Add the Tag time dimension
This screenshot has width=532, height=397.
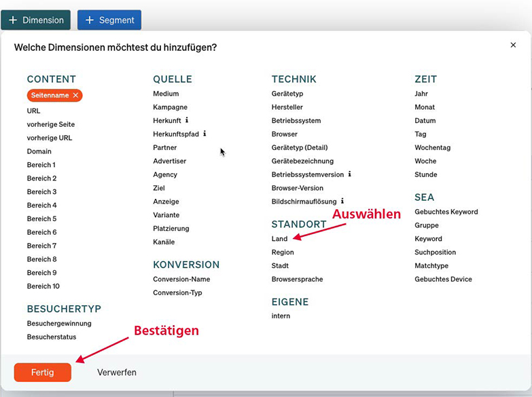point(421,134)
